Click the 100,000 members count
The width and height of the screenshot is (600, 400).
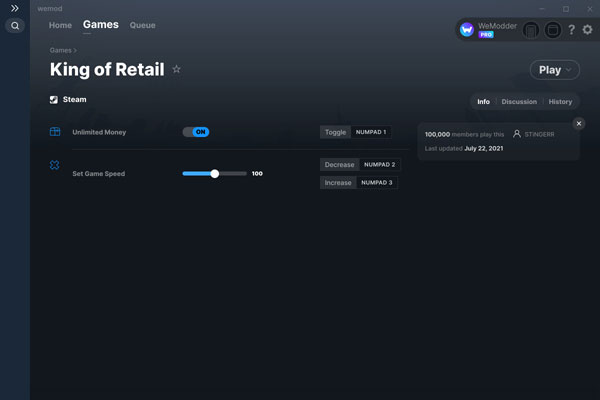(437, 134)
